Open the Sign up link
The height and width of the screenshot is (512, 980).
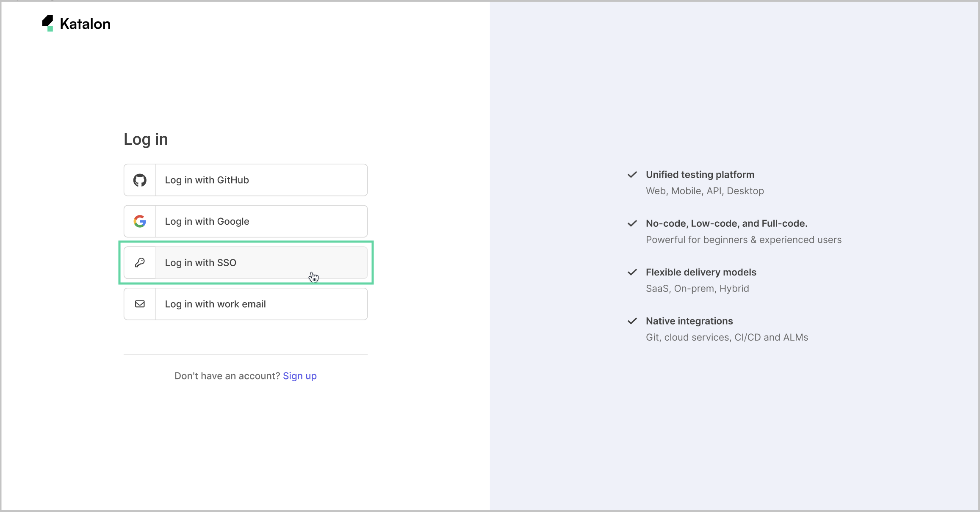[x=299, y=376]
